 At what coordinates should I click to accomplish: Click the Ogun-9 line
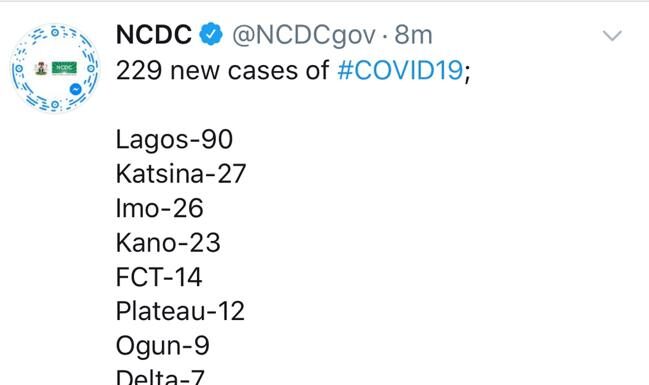[x=163, y=346]
